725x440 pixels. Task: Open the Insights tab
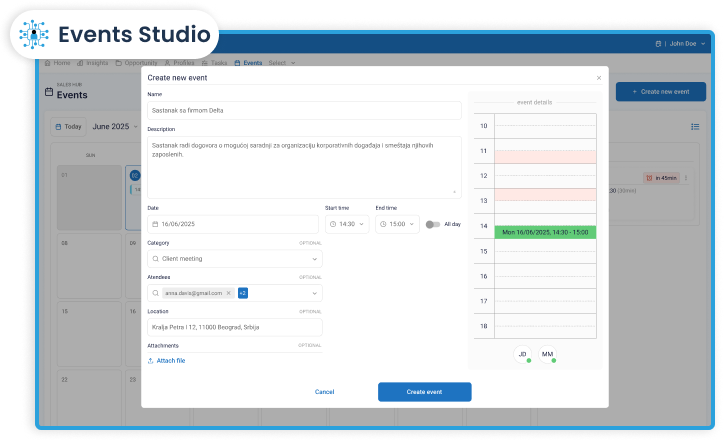(96, 63)
